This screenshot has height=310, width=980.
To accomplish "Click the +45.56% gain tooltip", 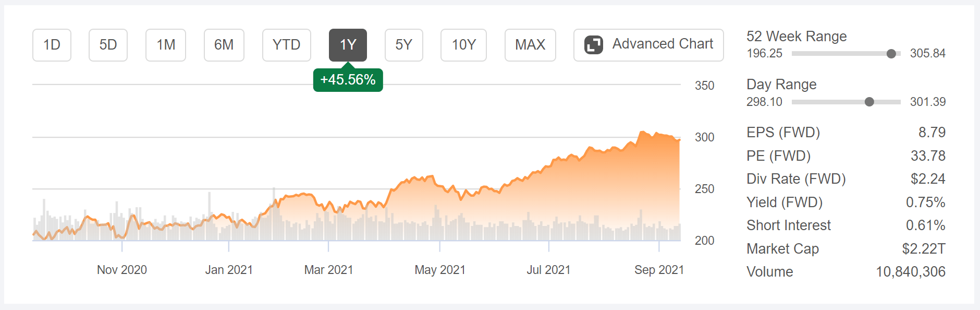I will click(x=348, y=79).
